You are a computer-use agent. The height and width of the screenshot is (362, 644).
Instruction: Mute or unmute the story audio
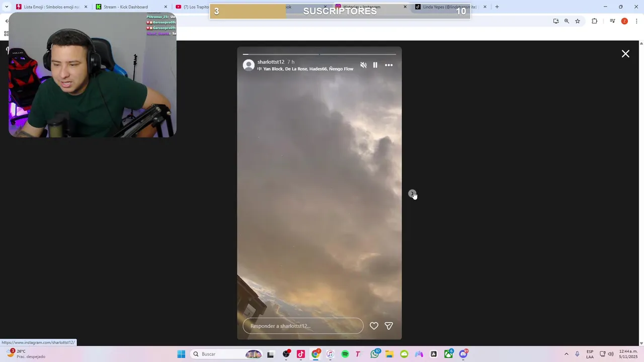pyautogui.click(x=363, y=65)
